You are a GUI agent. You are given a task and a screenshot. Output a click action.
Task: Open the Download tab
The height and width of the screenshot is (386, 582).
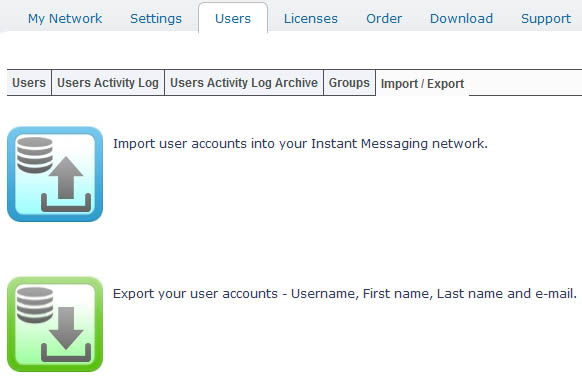pyautogui.click(x=461, y=19)
